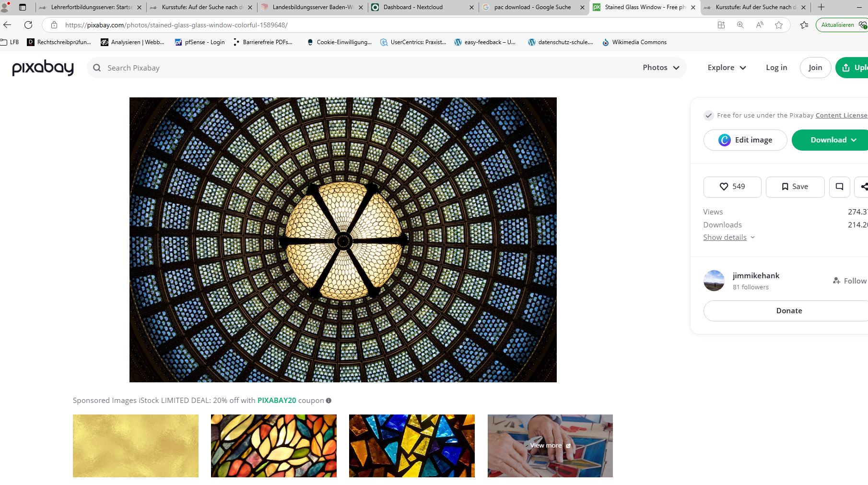Open jimmikehank profile avatar

714,281
